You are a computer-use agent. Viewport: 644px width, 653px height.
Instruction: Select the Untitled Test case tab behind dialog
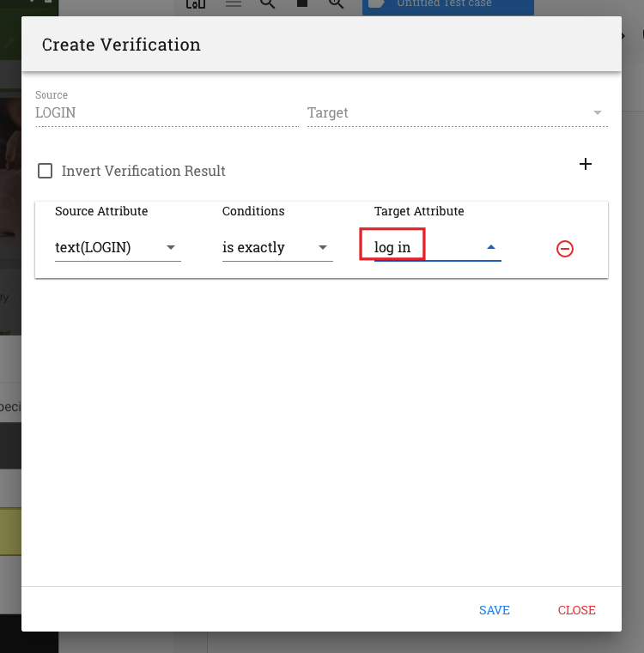447,6
